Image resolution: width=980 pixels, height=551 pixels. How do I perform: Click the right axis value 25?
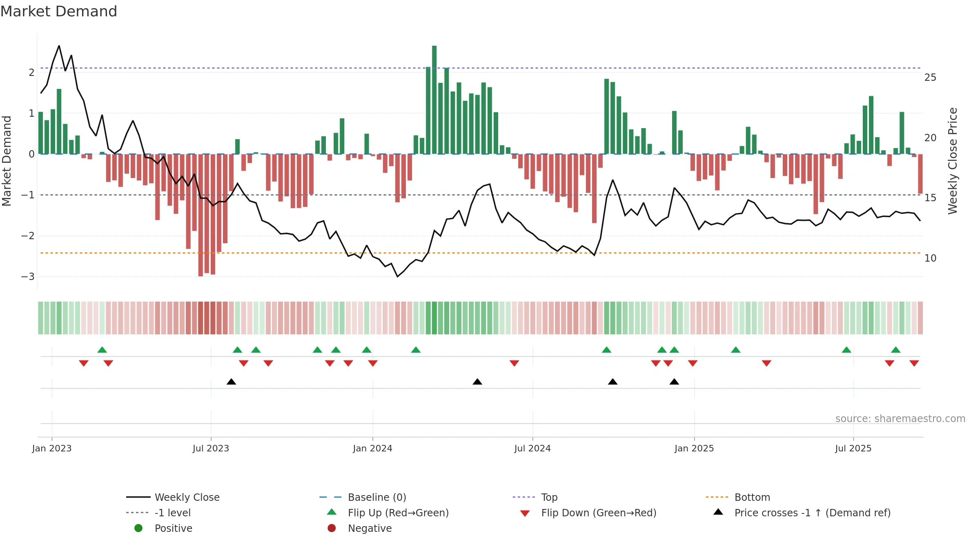930,77
